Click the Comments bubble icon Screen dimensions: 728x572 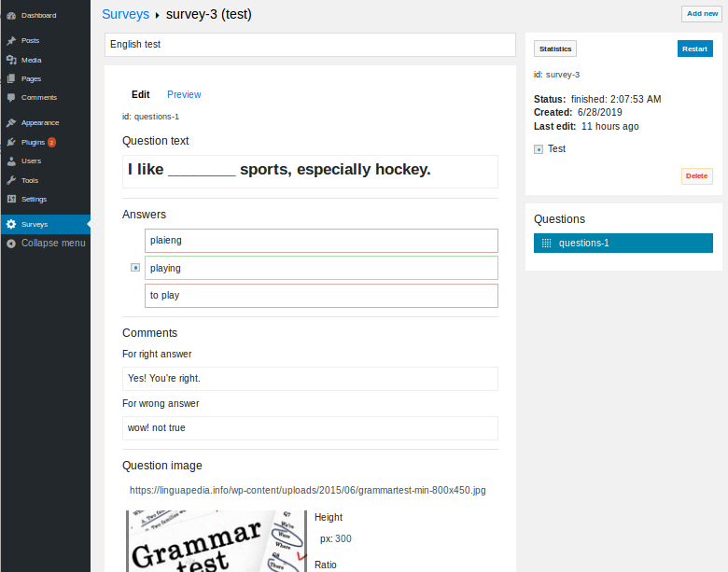click(x=11, y=97)
